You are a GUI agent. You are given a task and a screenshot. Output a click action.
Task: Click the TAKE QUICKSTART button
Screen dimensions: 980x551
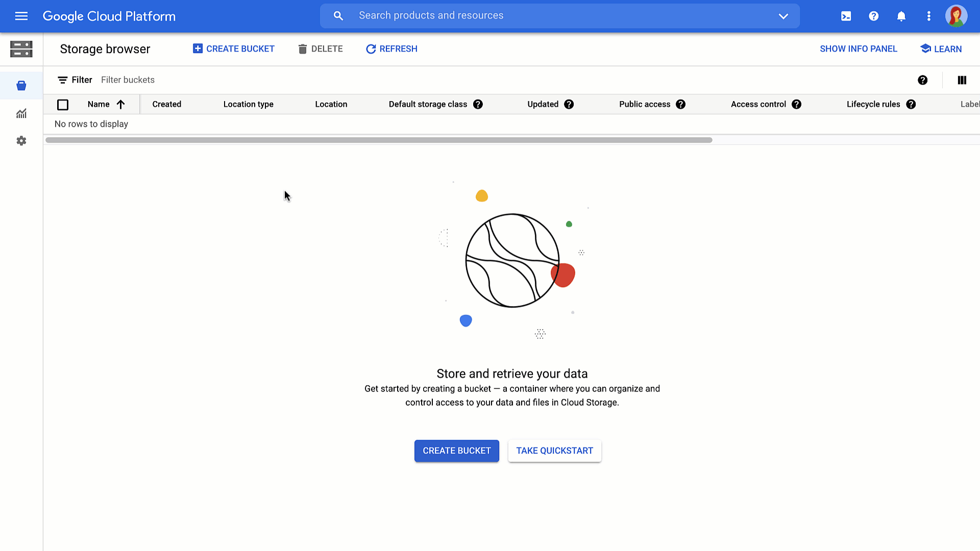554,450
